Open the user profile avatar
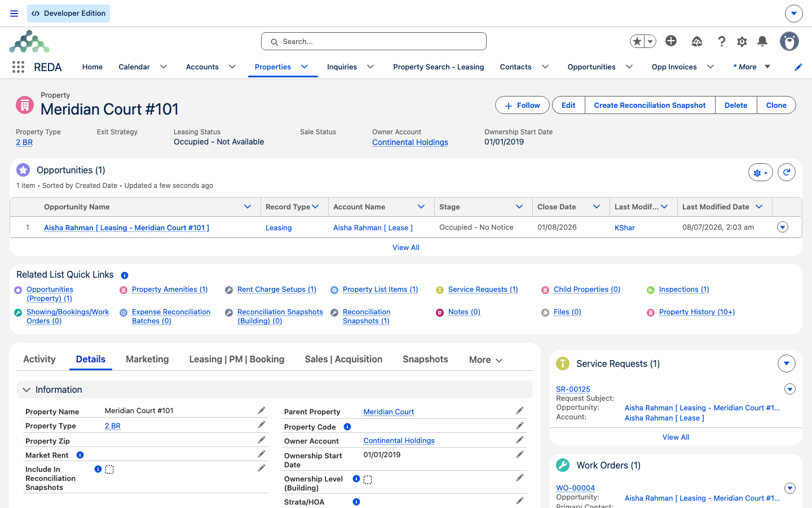Screen dimensions: 812x508 789,41
